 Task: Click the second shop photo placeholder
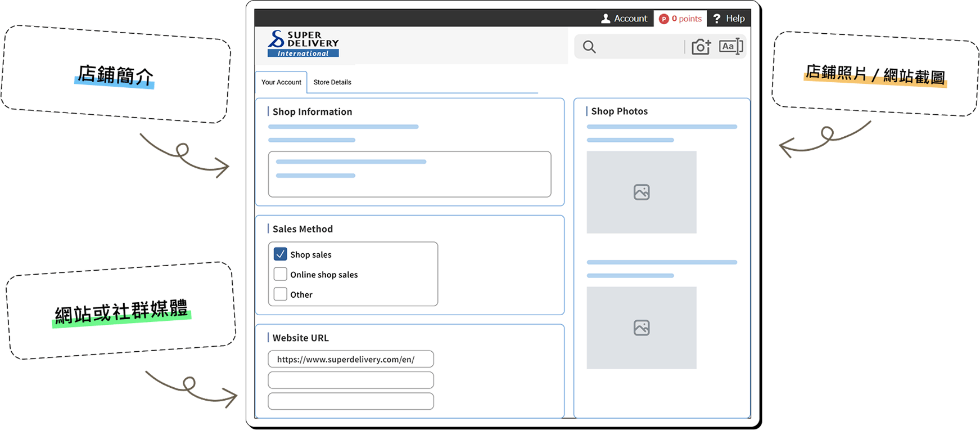642,328
